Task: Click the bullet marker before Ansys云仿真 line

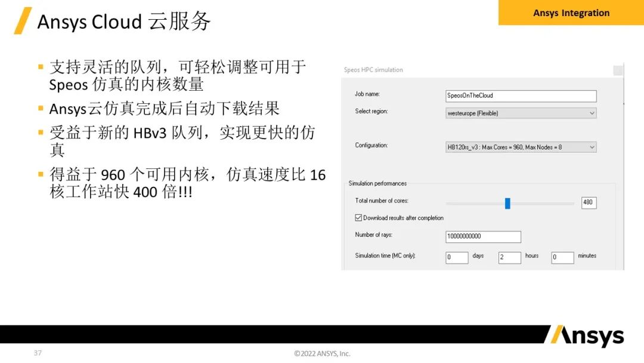Action: tap(41, 108)
